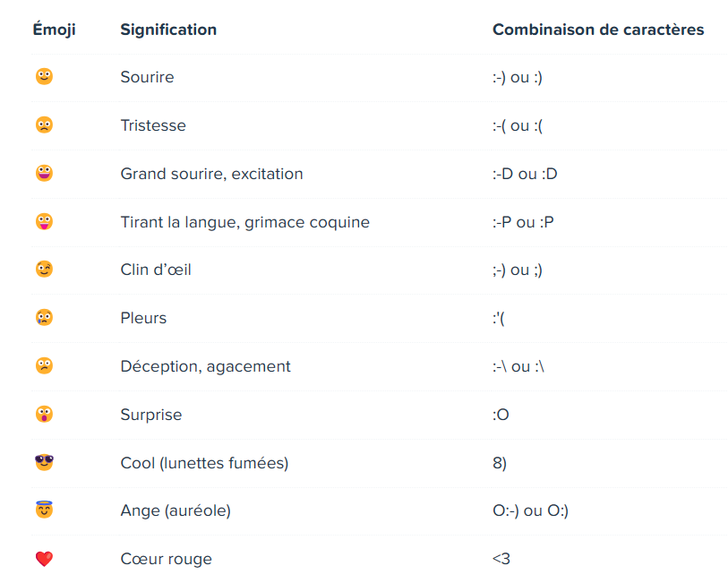Click the crying face emoji

[x=44, y=318]
